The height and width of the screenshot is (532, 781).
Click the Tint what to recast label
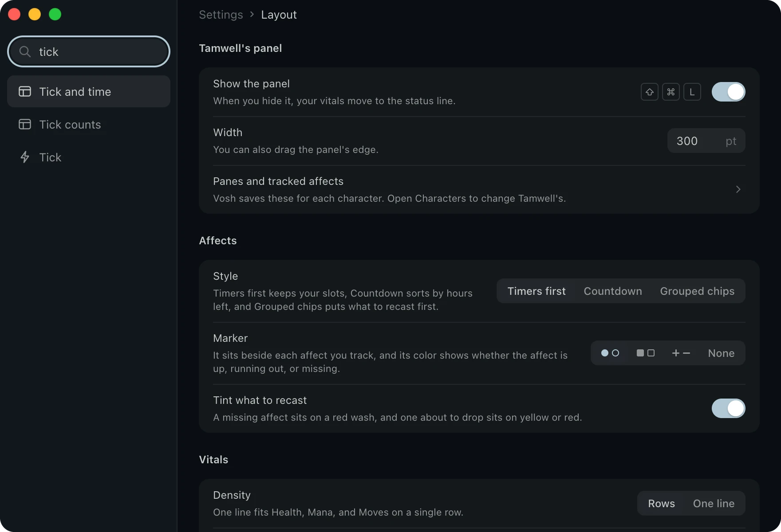point(260,400)
